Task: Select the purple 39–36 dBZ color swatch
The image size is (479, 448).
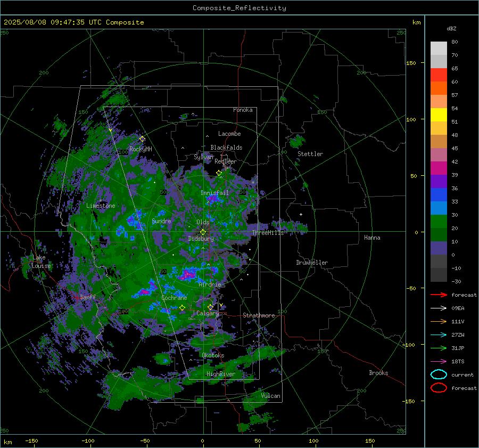Action: pyautogui.click(x=439, y=182)
